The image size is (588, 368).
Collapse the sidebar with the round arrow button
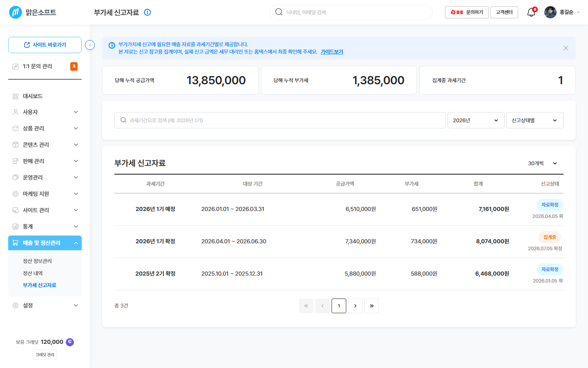(90, 45)
